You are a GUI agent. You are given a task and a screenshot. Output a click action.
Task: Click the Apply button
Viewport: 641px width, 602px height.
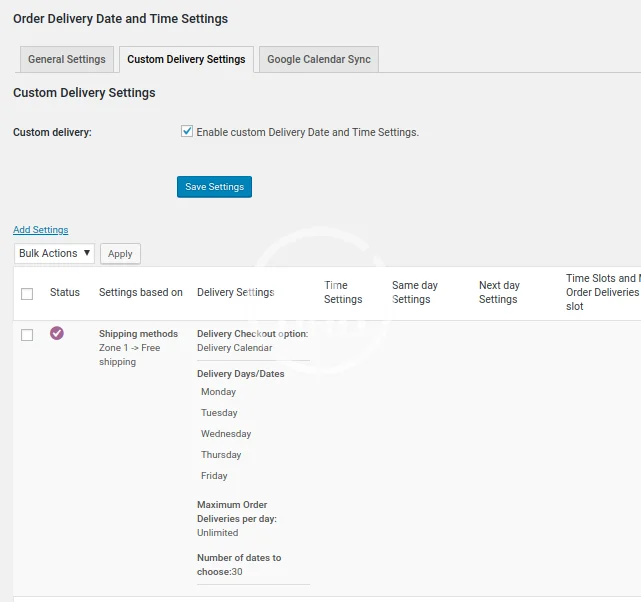[120, 254]
